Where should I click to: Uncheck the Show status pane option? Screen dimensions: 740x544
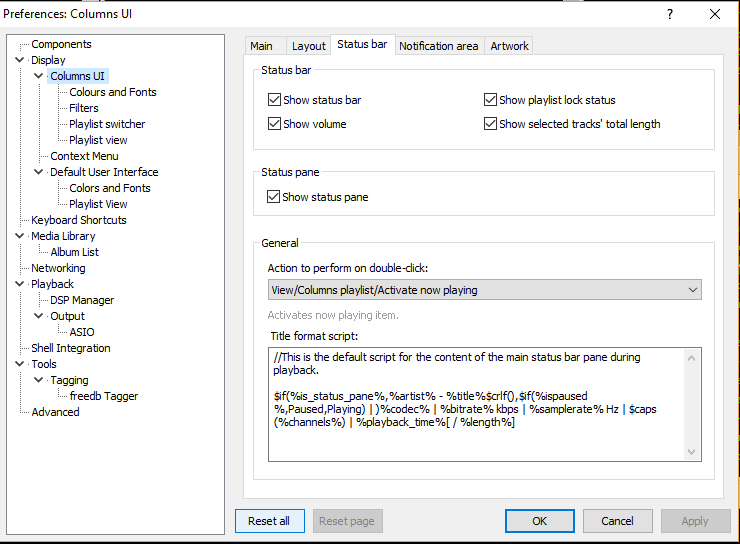(x=275, y=197)
